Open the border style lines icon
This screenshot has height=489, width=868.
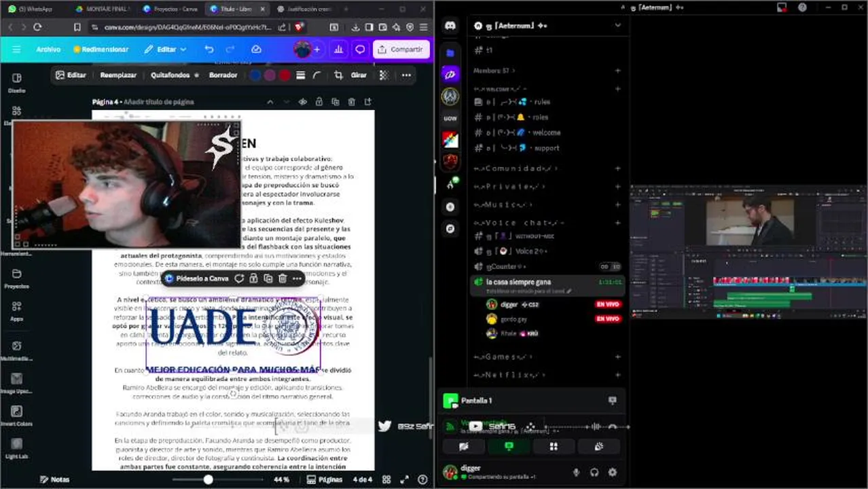click(300, 75)
